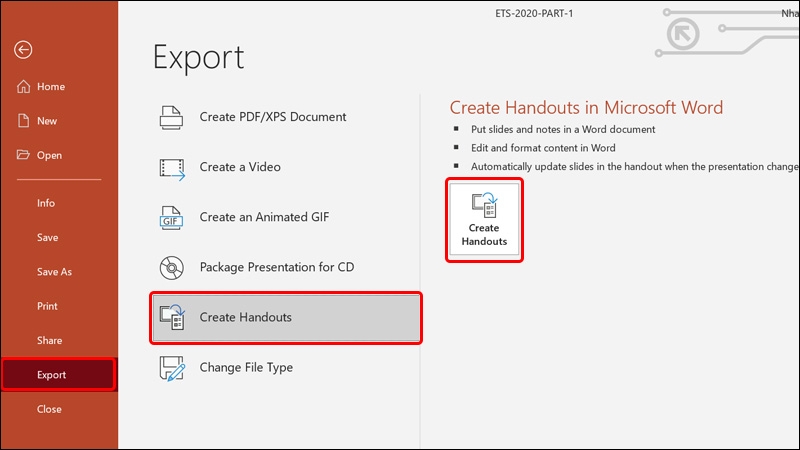
Task: Click 'Create Handouts in Microsoft Word' heading
Action: tap(586, 108)
